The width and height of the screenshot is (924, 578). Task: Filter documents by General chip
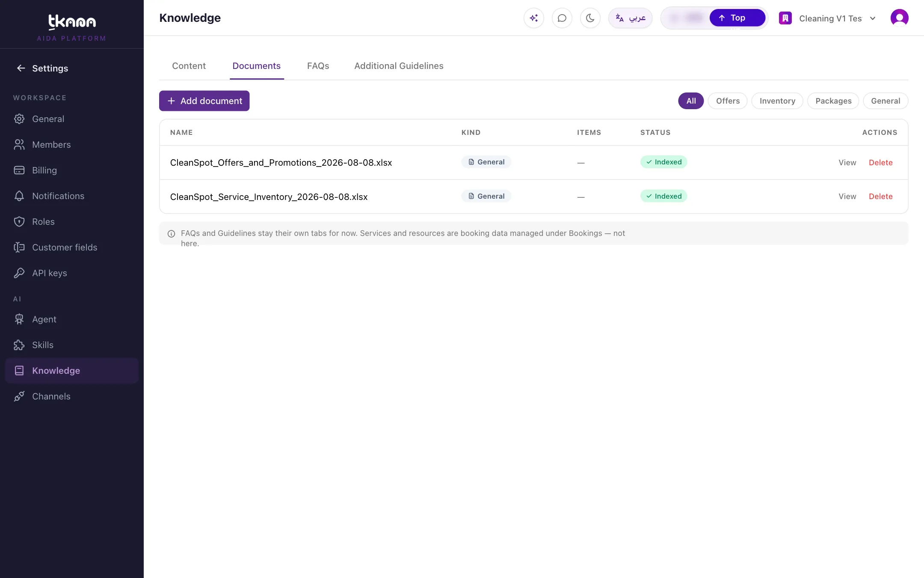pyautogui.click(x=885, y=101)
